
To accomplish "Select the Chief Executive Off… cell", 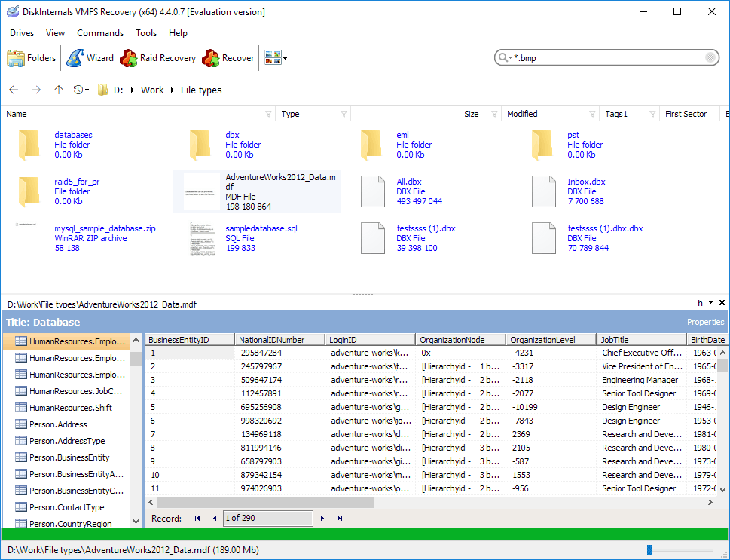I will pos(642,353).
